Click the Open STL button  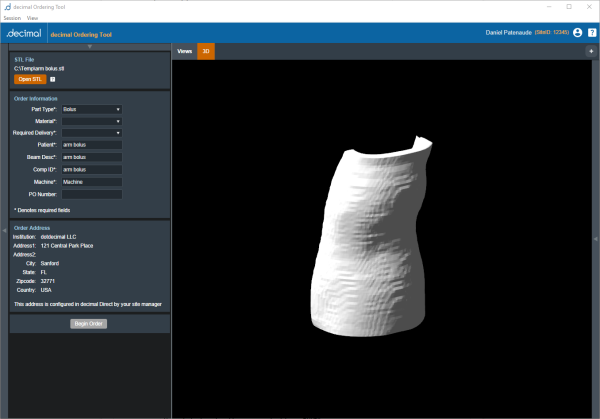tap(30, 79)
